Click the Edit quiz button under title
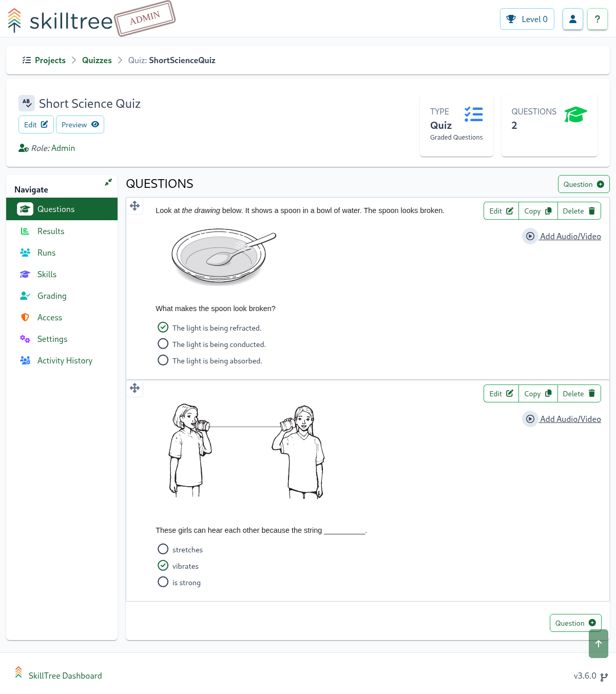The image size is (616, 694). [36, 124]
